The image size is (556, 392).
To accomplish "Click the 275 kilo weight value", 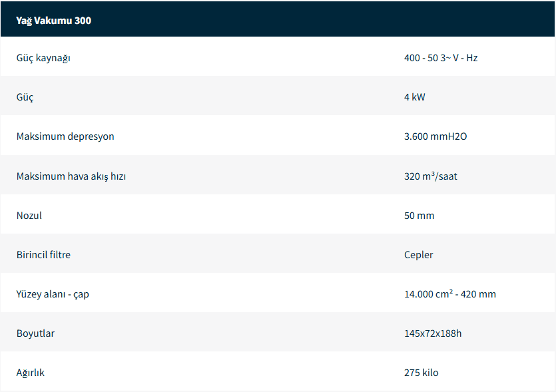I will coord(421,373).
